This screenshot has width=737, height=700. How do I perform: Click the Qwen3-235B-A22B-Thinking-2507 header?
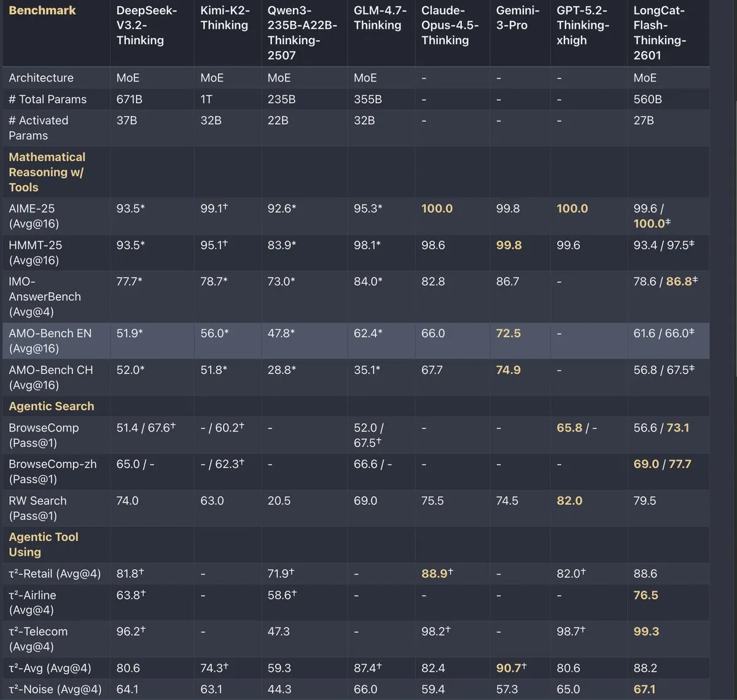(302, 33)
